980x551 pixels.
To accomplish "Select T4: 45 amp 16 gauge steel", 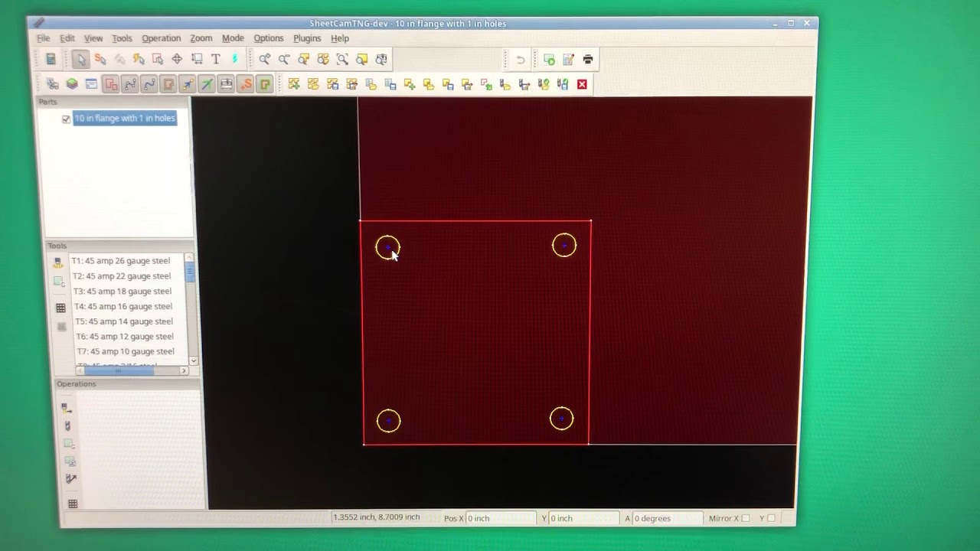I will click(123, 306).
